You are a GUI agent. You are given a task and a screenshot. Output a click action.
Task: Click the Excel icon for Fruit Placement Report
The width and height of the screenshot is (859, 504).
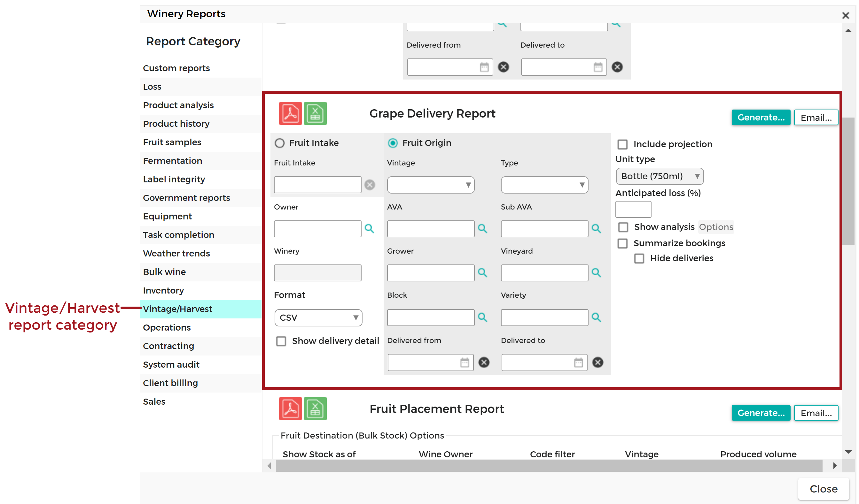(x=315, y=409)
